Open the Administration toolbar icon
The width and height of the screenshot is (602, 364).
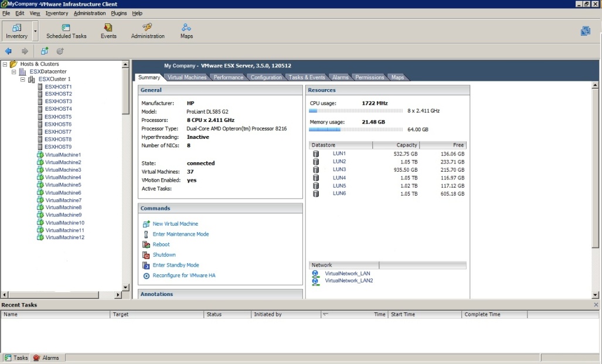(x=147, y=28)
